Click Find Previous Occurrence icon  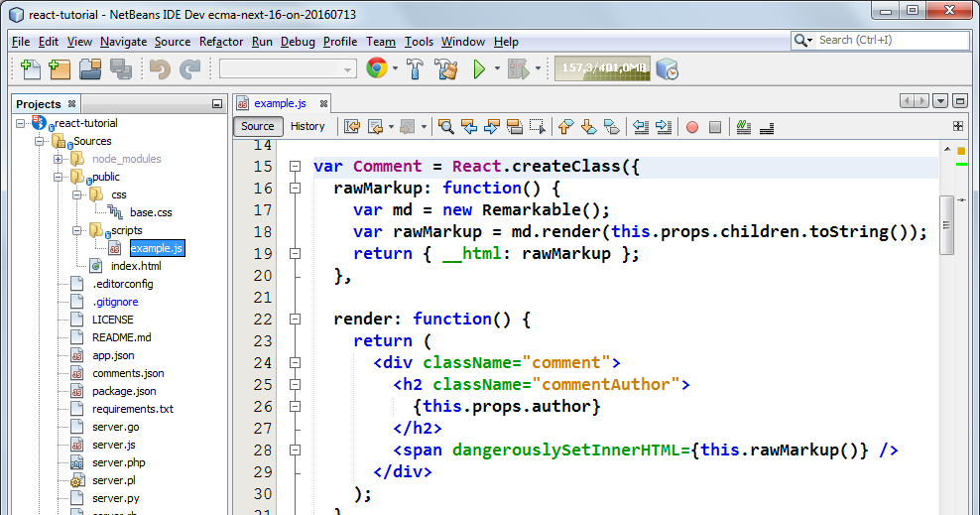pyautogui.click(x=469, y=127)
